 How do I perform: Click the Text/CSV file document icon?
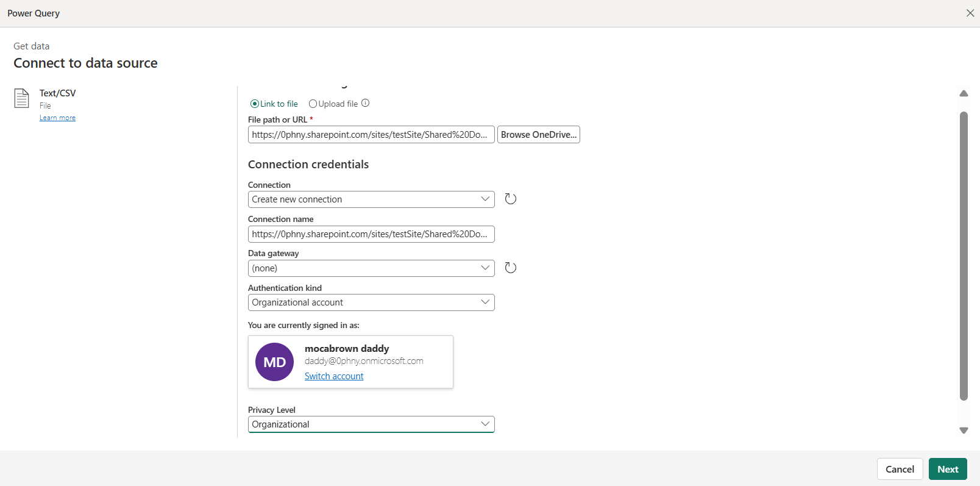pyautogui.click(x=22, y=98)
